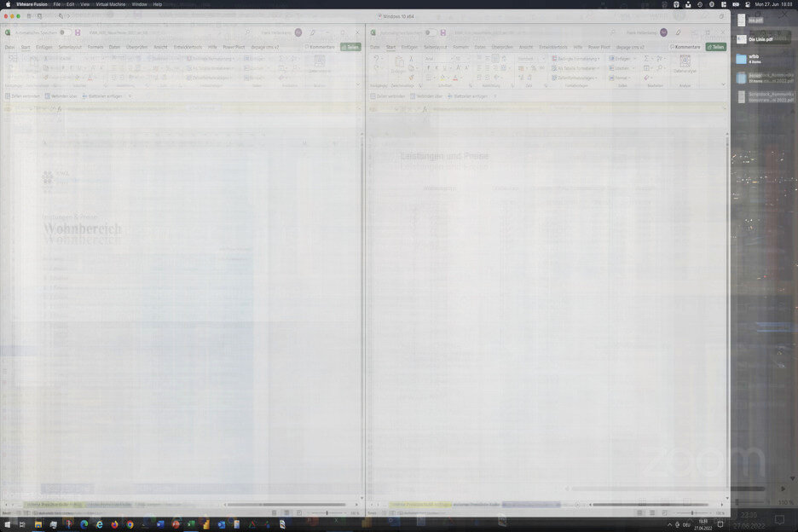Toggle AutoSave in the Wohnbereich Excel window
Viewport: 798px width, 532px height.
pyautogui.click(x=65, y=32)
